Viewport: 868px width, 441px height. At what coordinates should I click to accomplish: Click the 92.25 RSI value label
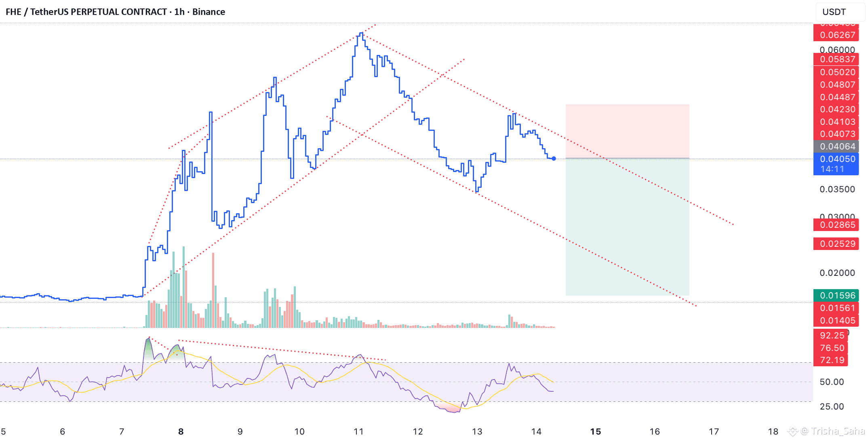(832, 336)
